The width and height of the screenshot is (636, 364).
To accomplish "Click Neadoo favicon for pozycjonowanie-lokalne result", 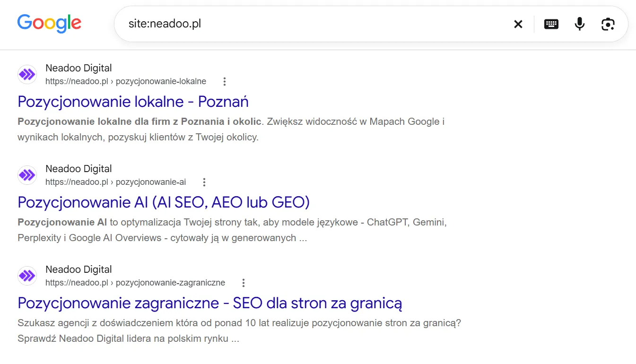I will click(x=27, y=74).
